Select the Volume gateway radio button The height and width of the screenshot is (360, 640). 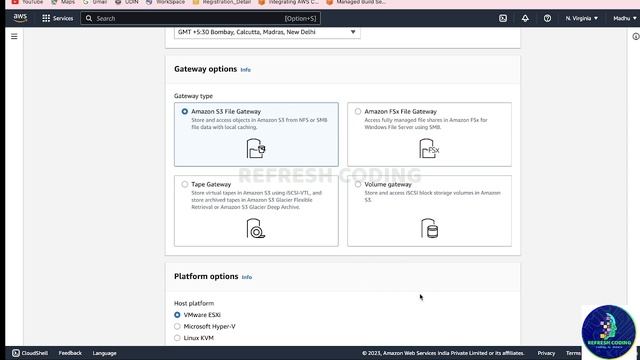point(358,184)
